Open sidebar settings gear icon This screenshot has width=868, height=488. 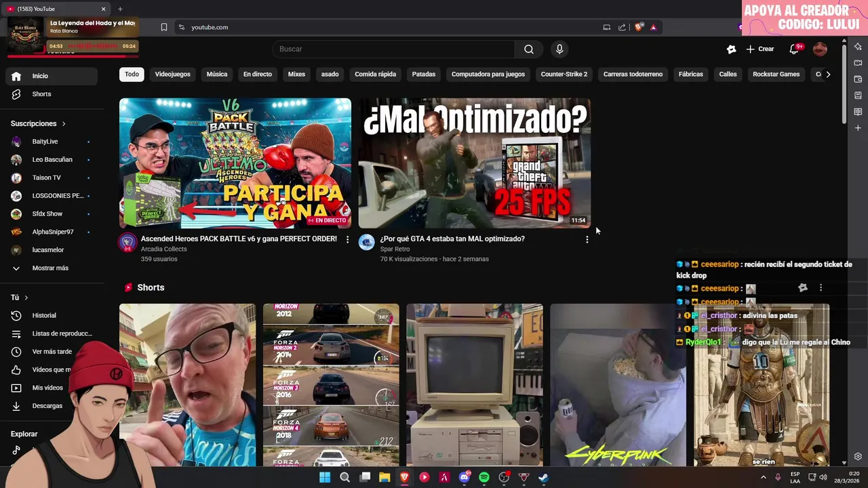point(858,457)
